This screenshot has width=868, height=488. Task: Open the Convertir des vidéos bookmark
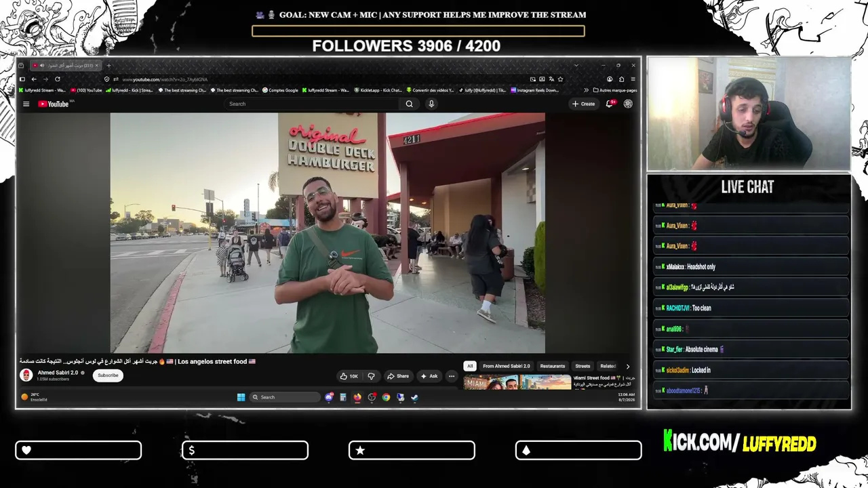(430, 90)
